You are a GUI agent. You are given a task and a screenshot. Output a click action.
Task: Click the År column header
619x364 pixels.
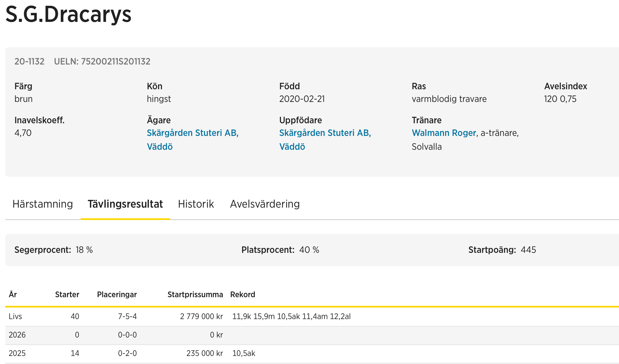[13, 294]
